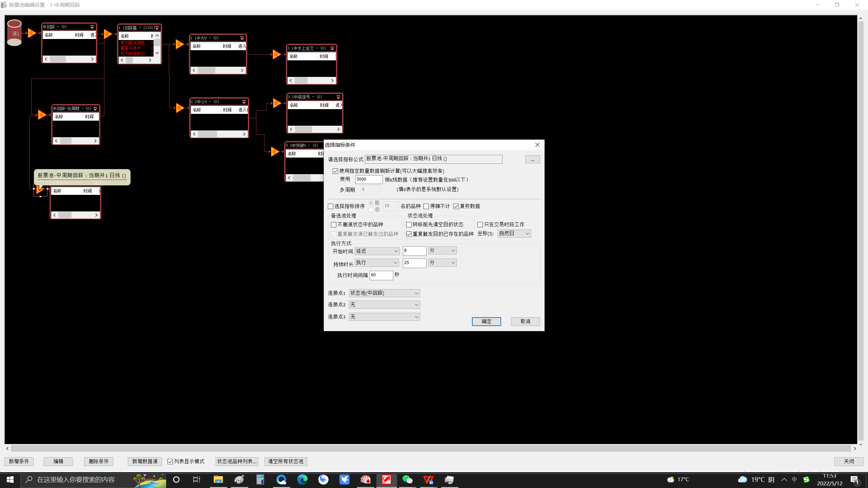
Task: Click the 关闭 button at bottom right
Action: pyautogui.click(x=849, y=462)
